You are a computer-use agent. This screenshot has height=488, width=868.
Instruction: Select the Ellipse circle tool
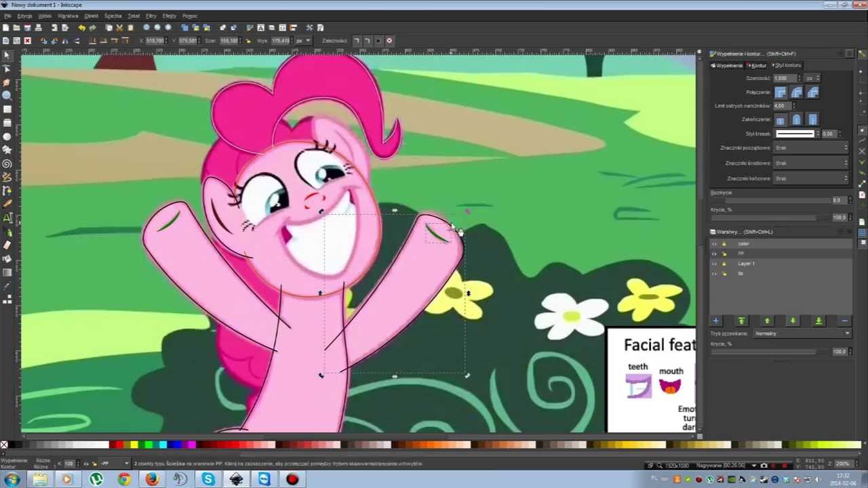(x=7, y=136)
